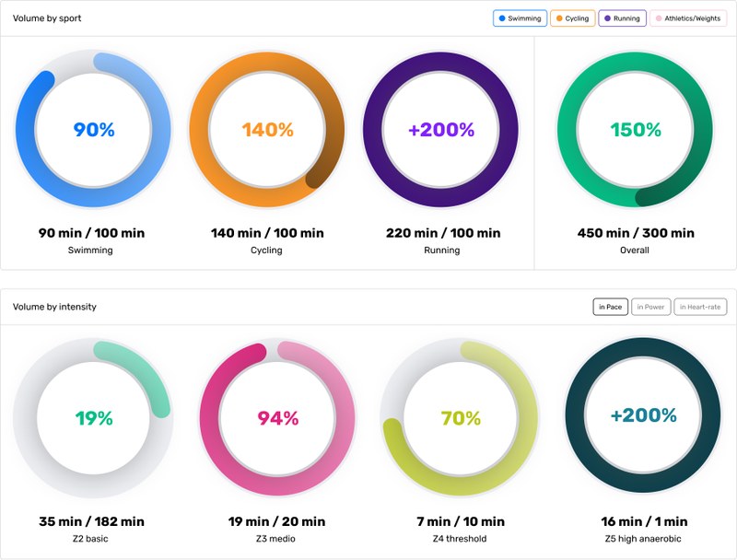Enable the Athletics/Weights legend filter
Image resolution: width=737 pixels, height=560 pixels.
point(688,18)
